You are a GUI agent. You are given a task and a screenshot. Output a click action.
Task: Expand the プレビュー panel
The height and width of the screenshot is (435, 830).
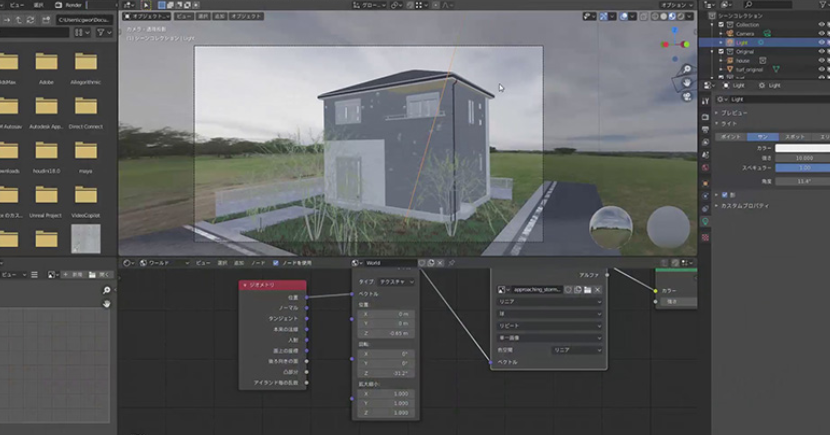(x=735, y=113)
